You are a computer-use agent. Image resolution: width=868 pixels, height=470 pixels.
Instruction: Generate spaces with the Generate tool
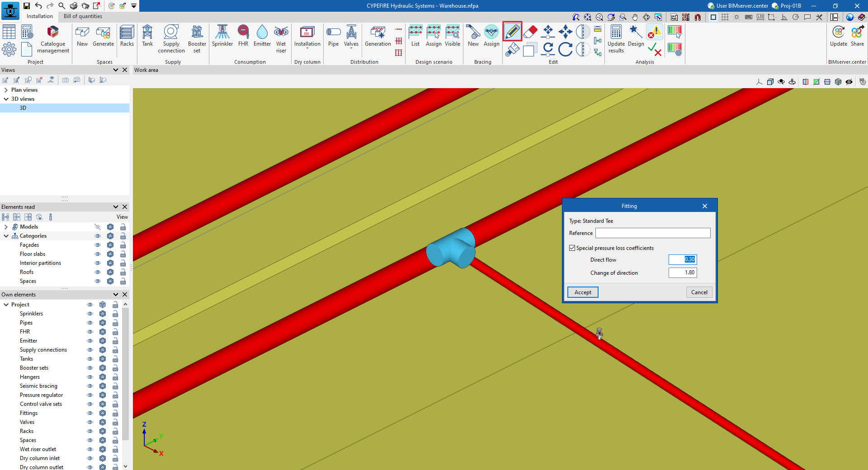coord(104,36)
